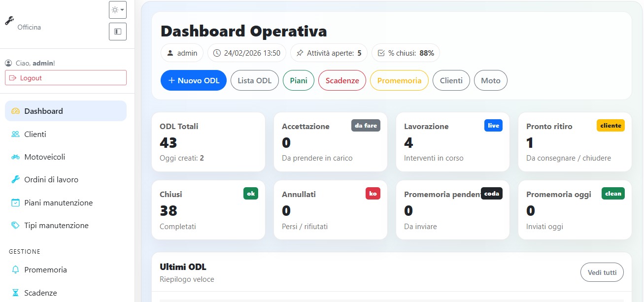This screenshot has width=644, height=302.
Task: Open the Promemoria quick filter pill
Action: (x=399, y=80)
